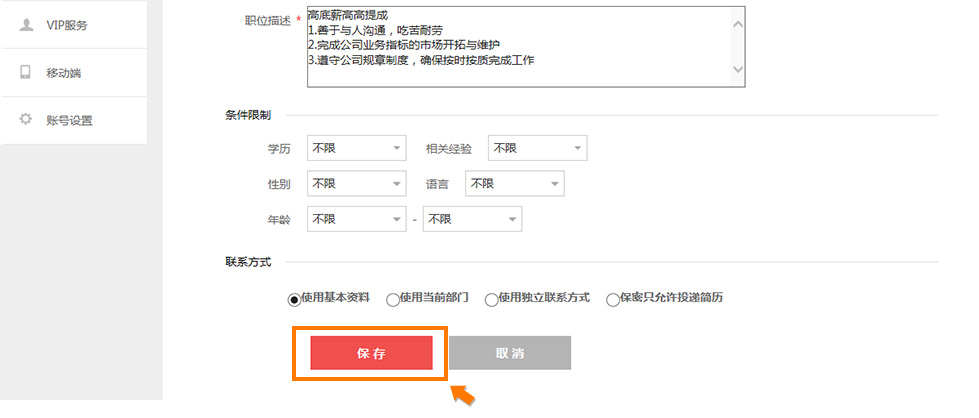The image size is (979, 418).
Task: Open the minimum 年龄 dropdown
Action: pos(357,219)
